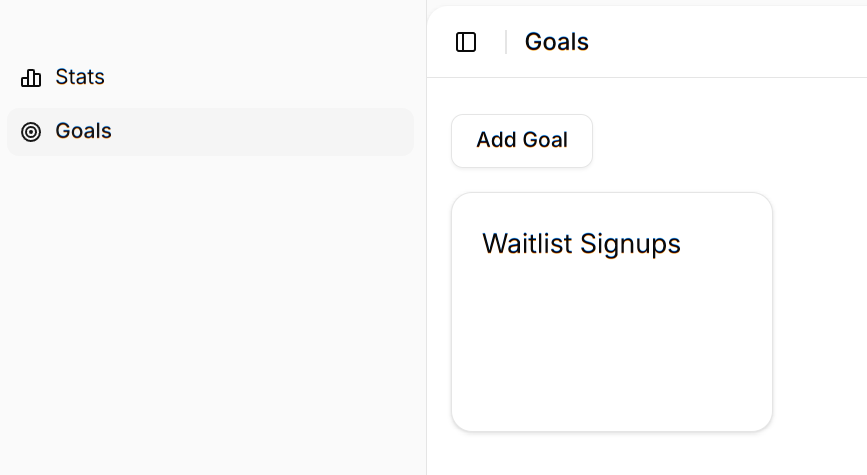Viewport: 867px width, 475px height.
Task: Collapse the sidebar using the header toggle
Action: coord(466,42)
